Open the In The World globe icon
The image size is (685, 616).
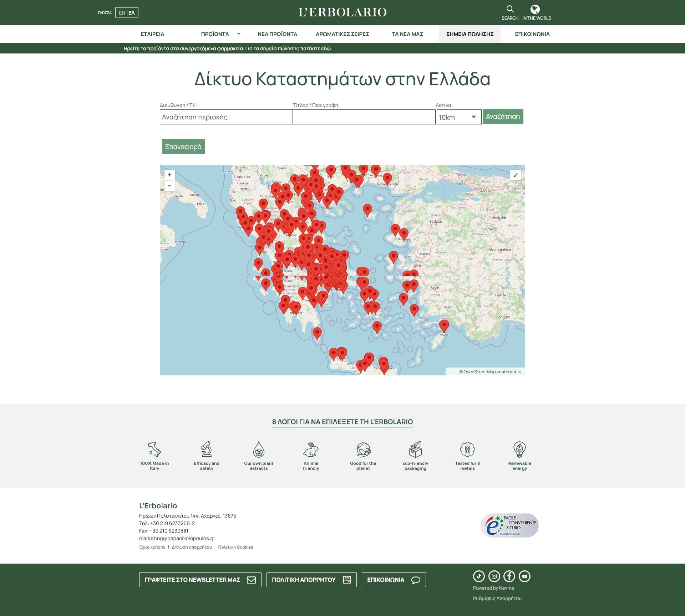coord(535,9)
